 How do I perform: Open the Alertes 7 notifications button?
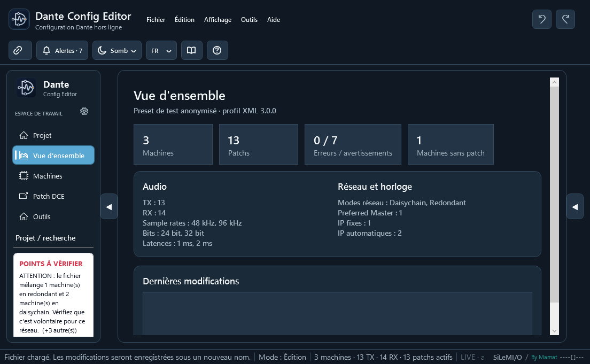click(63, 50)
